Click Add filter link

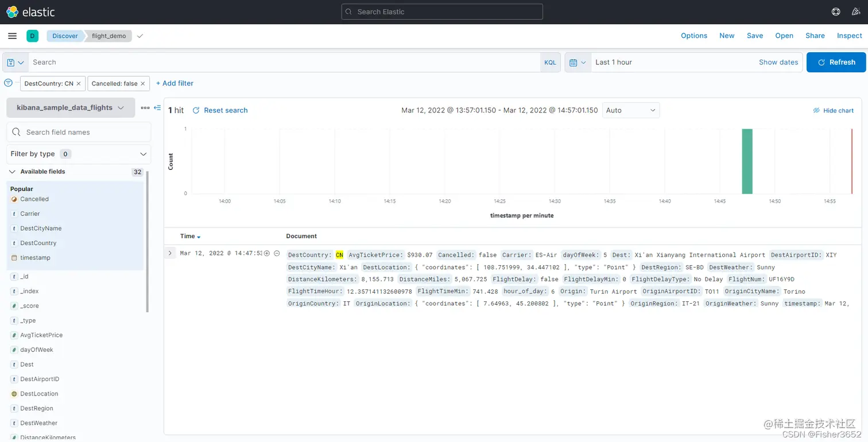pyautogui.click(x=175, y=83)
